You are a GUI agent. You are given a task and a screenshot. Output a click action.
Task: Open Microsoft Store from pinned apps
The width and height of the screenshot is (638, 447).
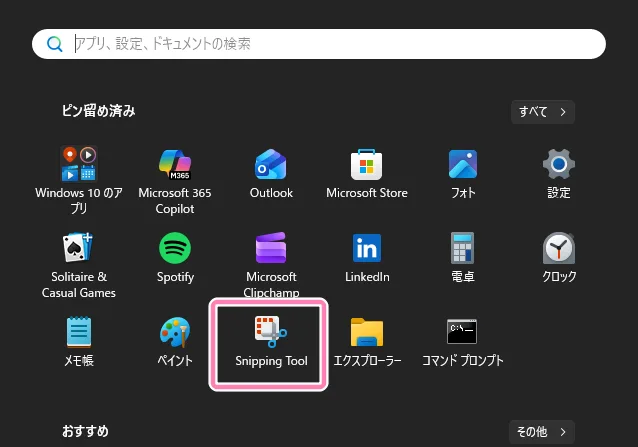(367, 164)
